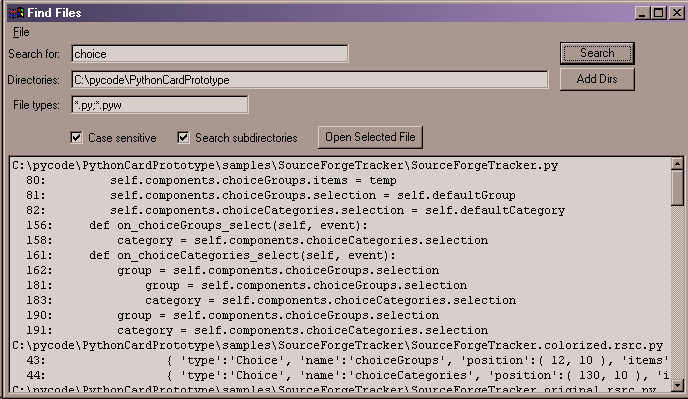Click the results scrollbar down arrow
This screenshot has height=399, width=688.
677,385
